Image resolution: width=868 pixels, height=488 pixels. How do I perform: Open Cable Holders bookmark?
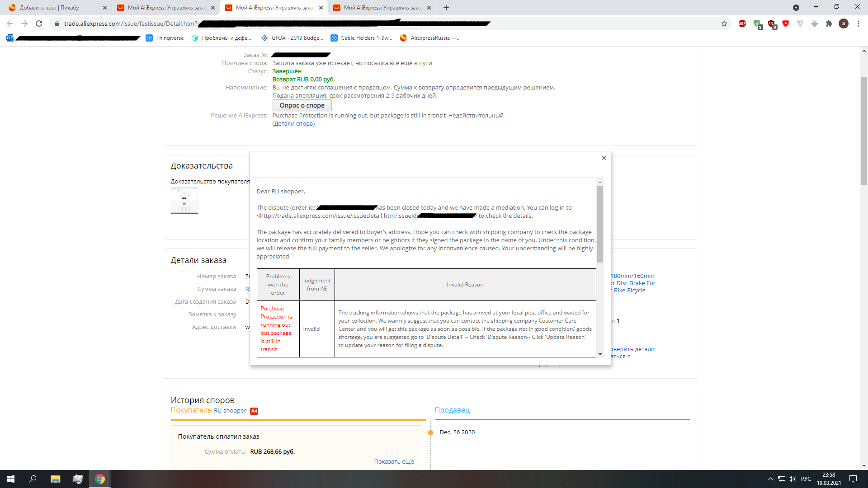362,38
